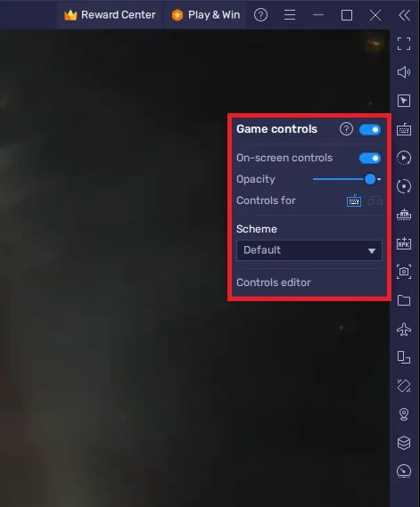This screenshot has width=420, height=507.
Task: Open the media folder icon
Action: [404, 300]
